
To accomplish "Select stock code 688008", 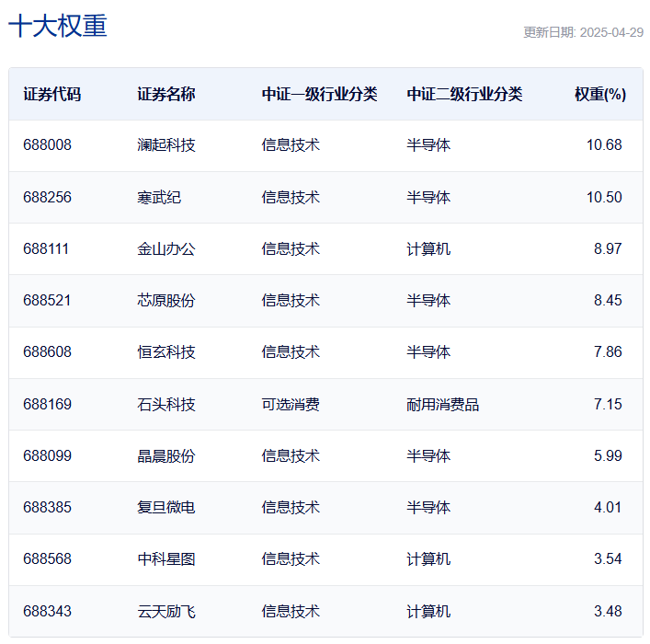I will [x=47, y=145].
